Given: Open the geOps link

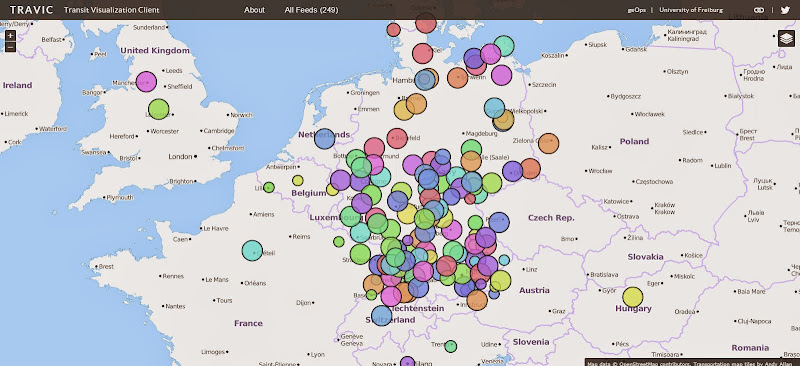Looking at the screenshot, I should (x=636, y=10).
